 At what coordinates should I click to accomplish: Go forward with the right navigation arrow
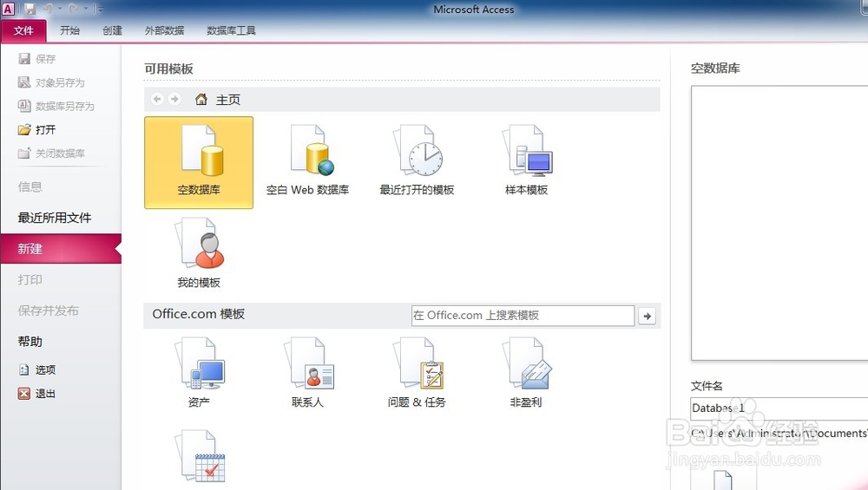point(174,99)
